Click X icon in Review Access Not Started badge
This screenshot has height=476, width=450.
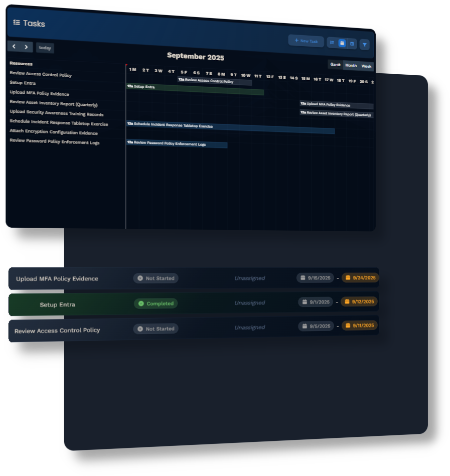(x=140, y=329)
